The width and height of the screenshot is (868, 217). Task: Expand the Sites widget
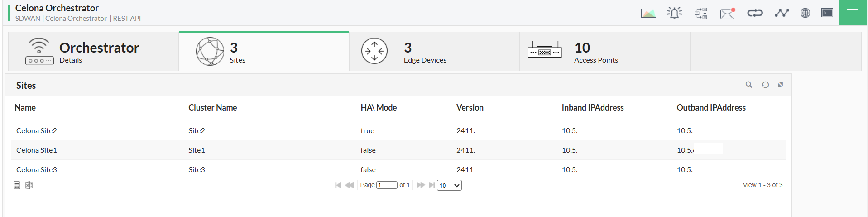(781, 85)
